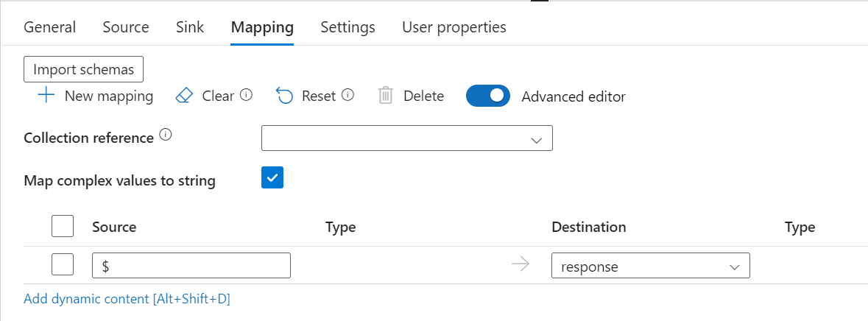The width and height of the screenshot is (868, 321).
Task: Uncheck Map complex values to string
Action: pyautogui.click(x=272, y=178)
